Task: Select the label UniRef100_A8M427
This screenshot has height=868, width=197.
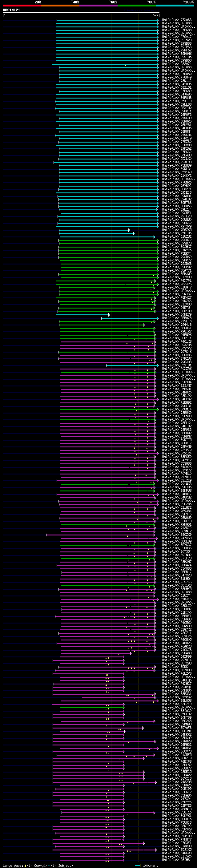Action: click(x=177, y=297)
